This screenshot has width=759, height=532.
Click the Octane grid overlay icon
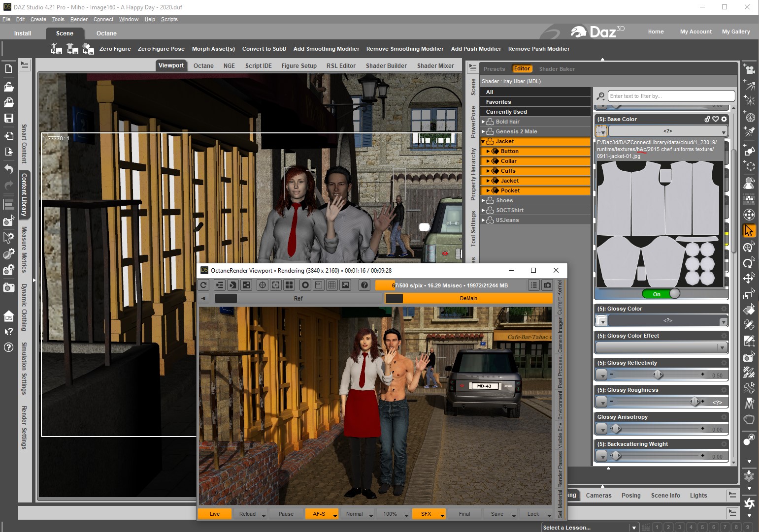[332, 285]
